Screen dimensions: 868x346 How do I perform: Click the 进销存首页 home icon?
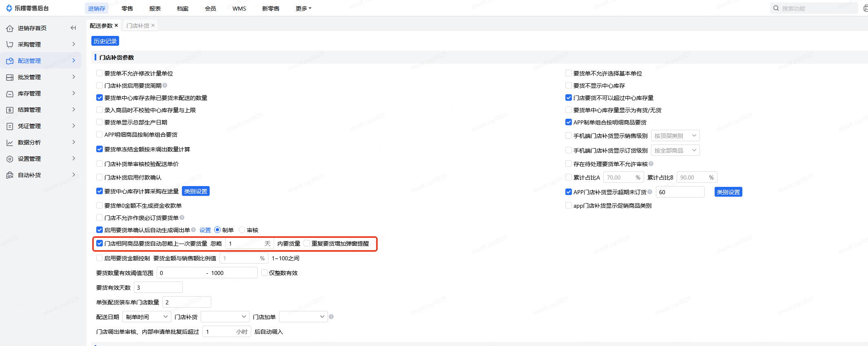point(10,28)
